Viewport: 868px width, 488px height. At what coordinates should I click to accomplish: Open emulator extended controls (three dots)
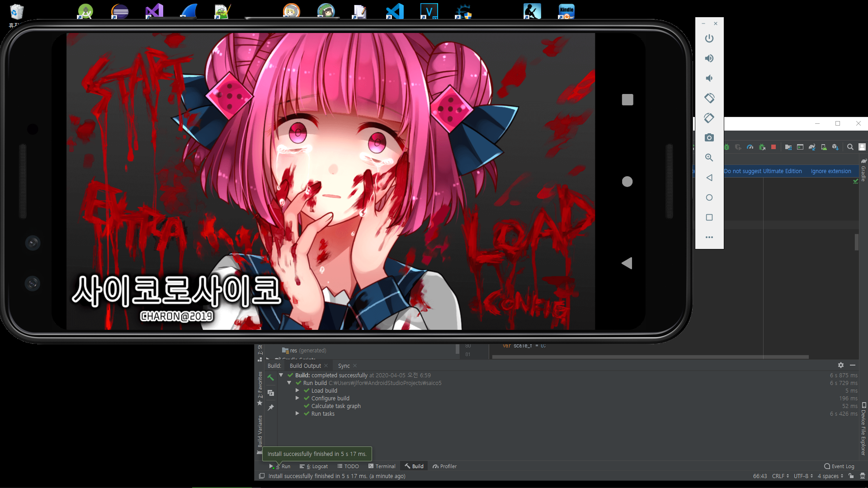pyautogui.click(x=709, y=237)
